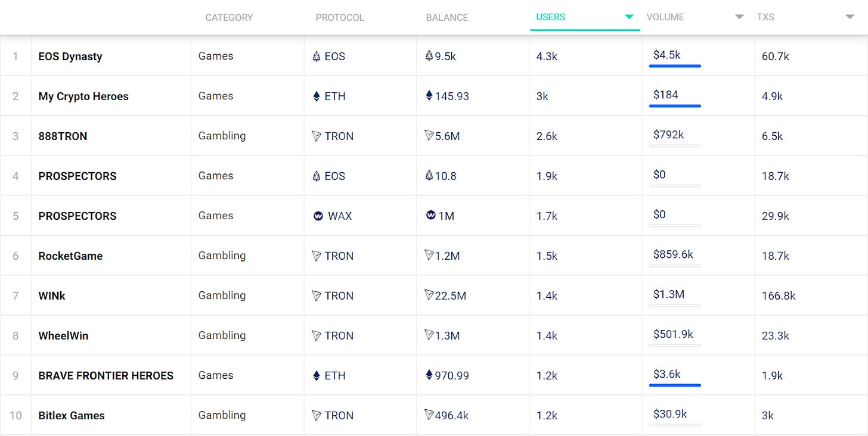Screen dimensions: 868x436
Task: Click the WAX balance icon beside 1M
Action: [x=430, y=215]
